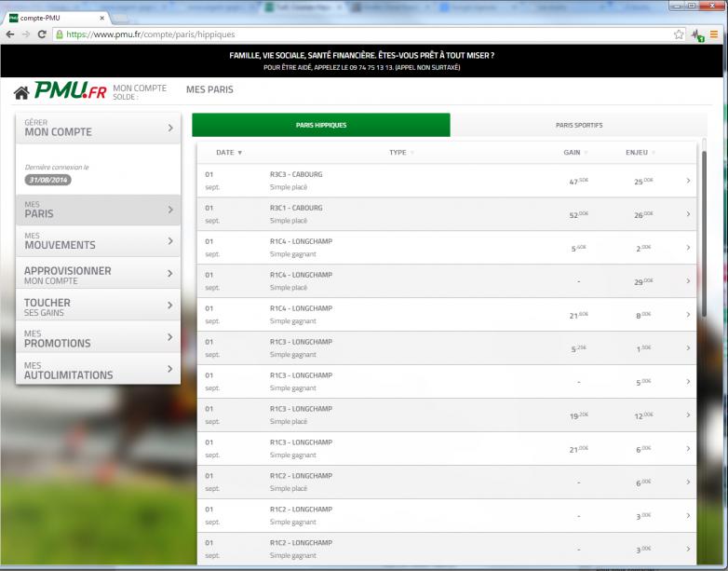Open Mes Autolimitations sidebar item
The height and width of the screenshot is (571, 728).
click(x=98, y=369)
